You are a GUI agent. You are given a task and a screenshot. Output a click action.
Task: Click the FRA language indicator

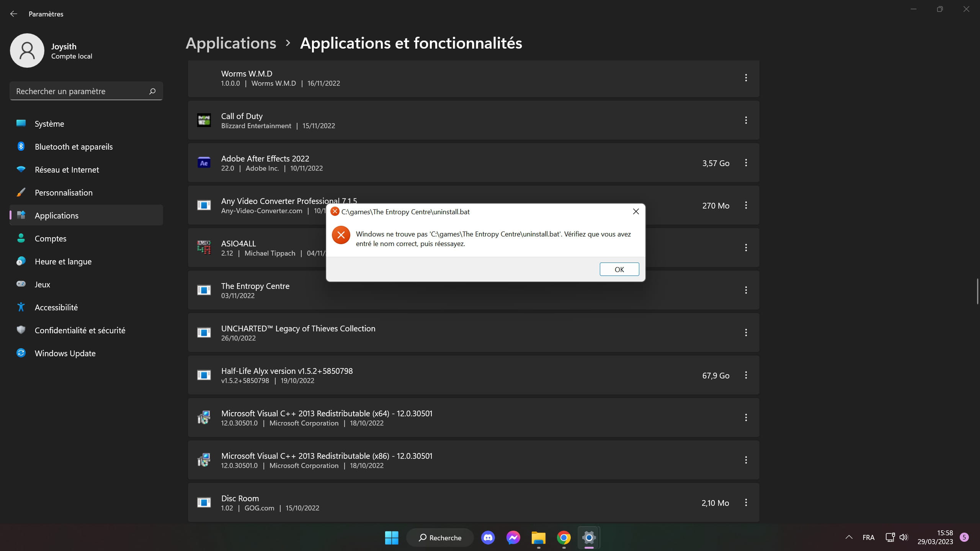(x=868, y=537)
